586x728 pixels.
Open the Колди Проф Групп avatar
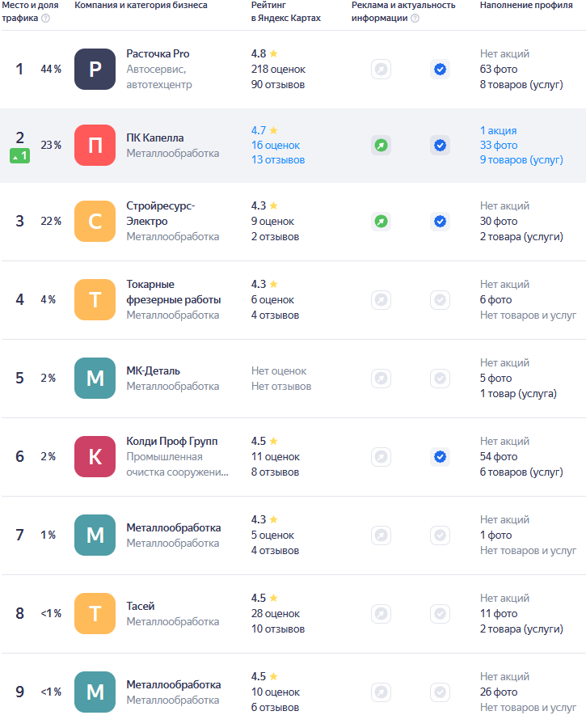95,457
